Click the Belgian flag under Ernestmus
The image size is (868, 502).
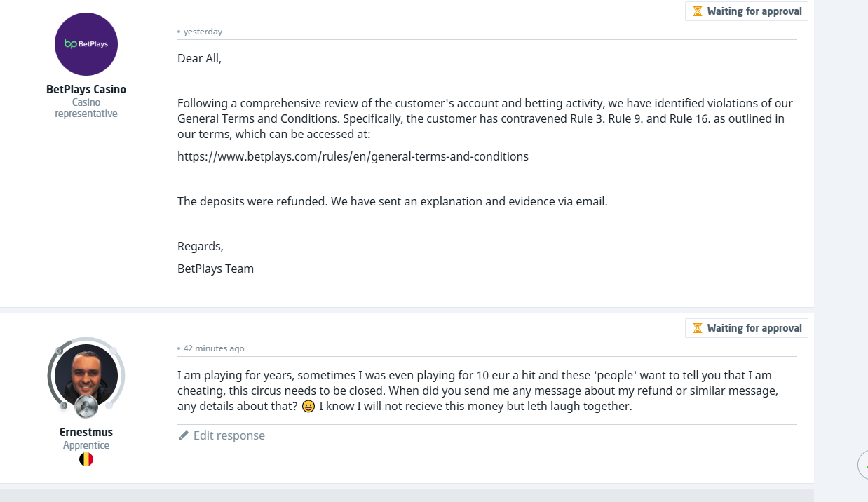pos(86,459)
